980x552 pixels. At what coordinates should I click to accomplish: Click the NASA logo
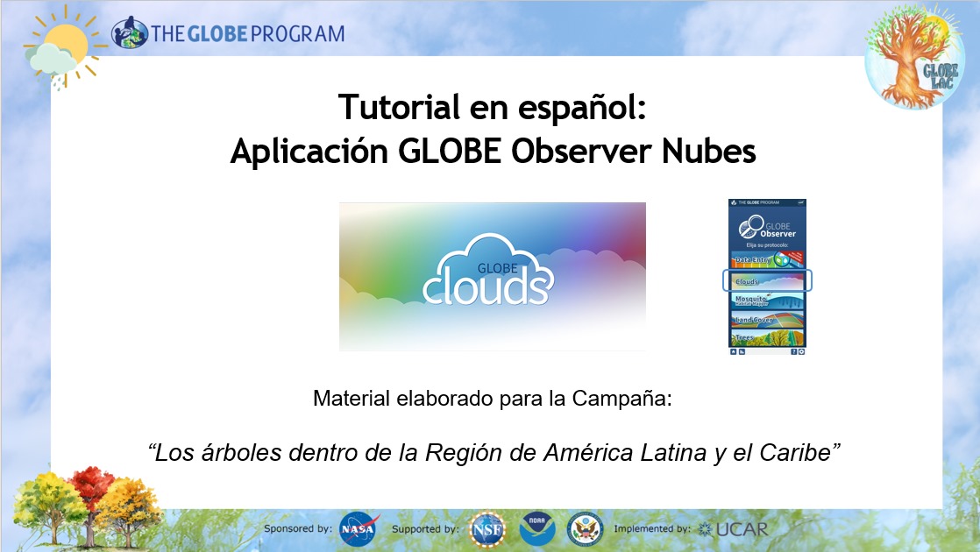[359, 529]
